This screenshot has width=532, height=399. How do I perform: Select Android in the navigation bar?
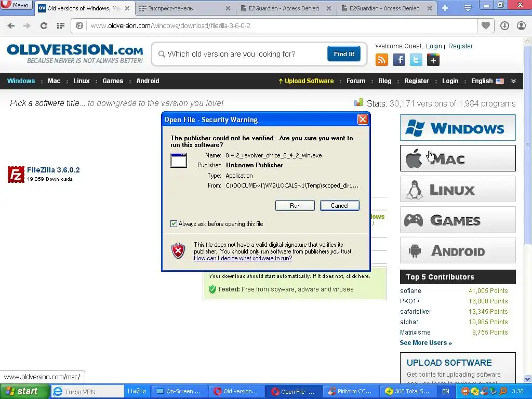148,81
